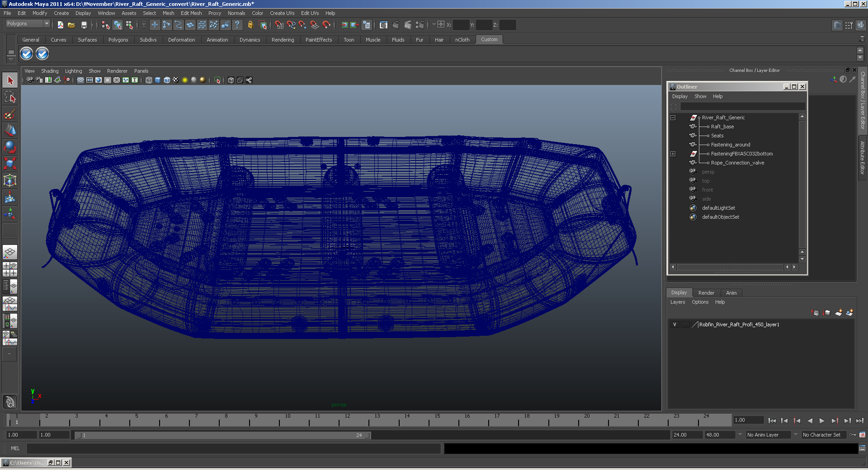Image resolution: width=868 pixels, height=470 pixels.
Task: Open the Script Editor icon
Action: (x=862, y=448)
